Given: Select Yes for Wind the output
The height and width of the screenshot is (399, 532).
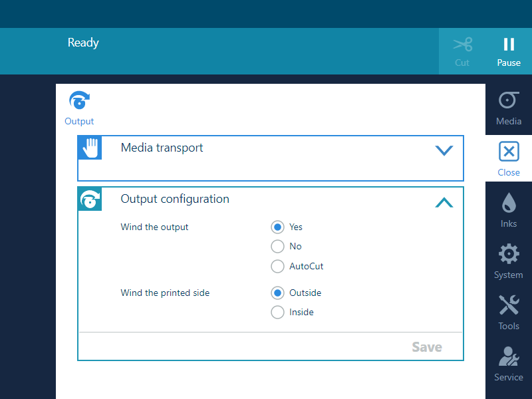Looking at the screenshot, I should click(278, 227).
